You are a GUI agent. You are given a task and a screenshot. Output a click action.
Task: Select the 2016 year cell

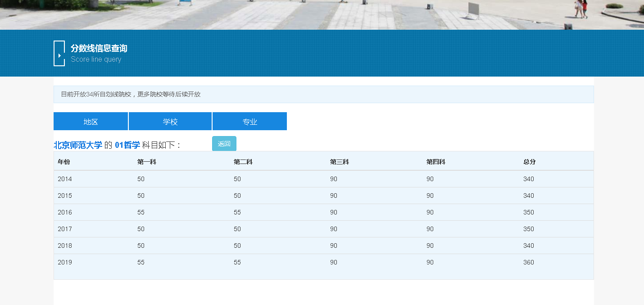(x=65, y=212)
